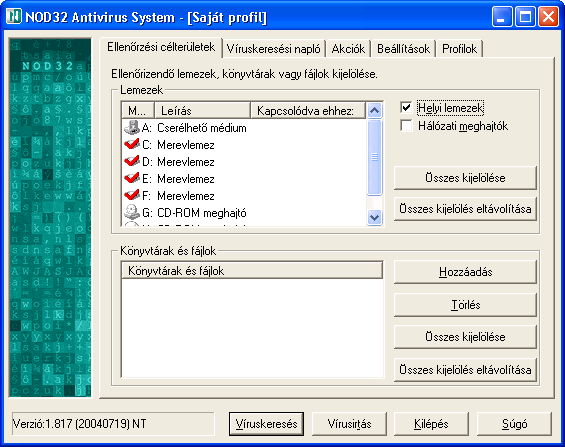565x447 pixels.
Task: Select the G: CD-ROM meghajtó row text
Action: 194,213
